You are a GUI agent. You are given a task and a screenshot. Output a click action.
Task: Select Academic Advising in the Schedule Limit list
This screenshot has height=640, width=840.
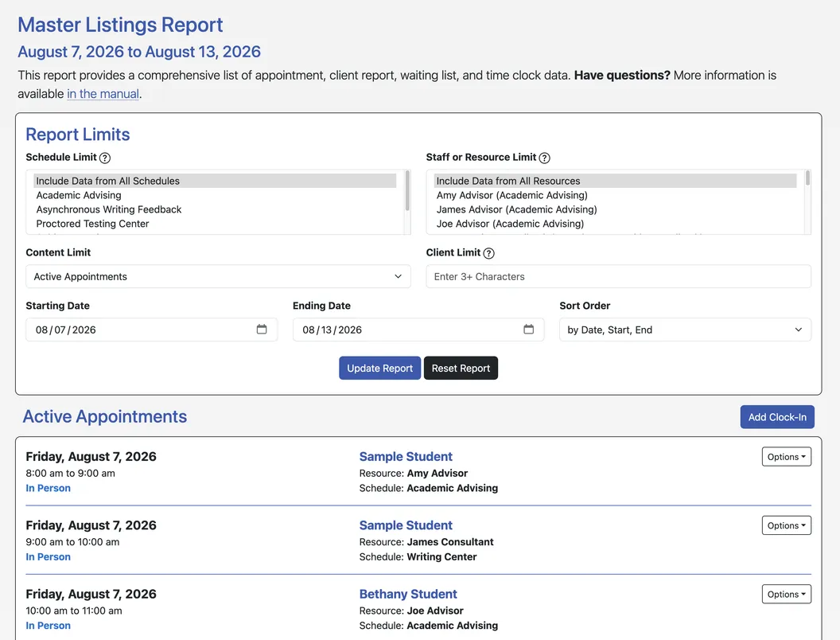point(215,195)
